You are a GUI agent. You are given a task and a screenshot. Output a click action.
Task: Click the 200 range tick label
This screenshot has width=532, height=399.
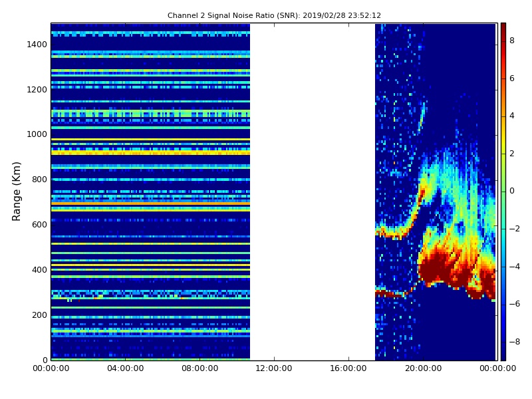(39, 315)
